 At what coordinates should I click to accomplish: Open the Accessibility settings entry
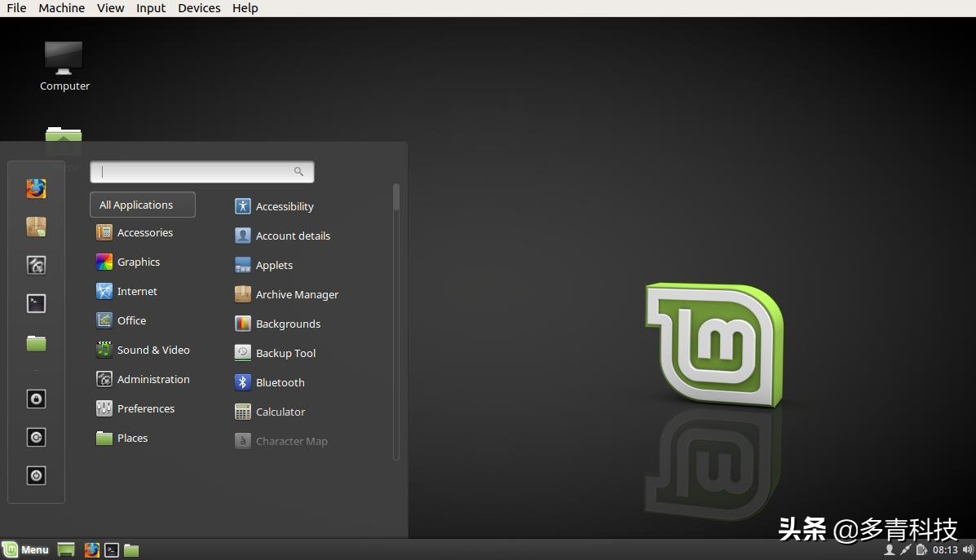(x=285, y=206)
